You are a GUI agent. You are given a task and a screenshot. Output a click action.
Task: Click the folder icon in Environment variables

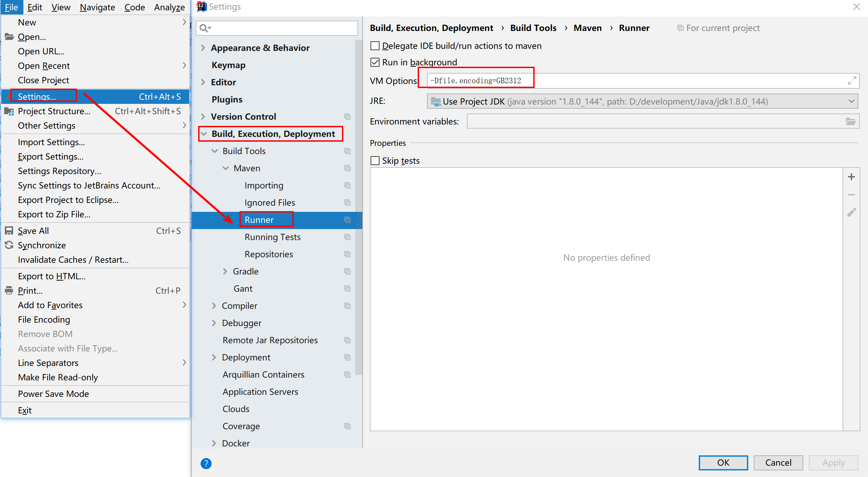click(850, 121)
